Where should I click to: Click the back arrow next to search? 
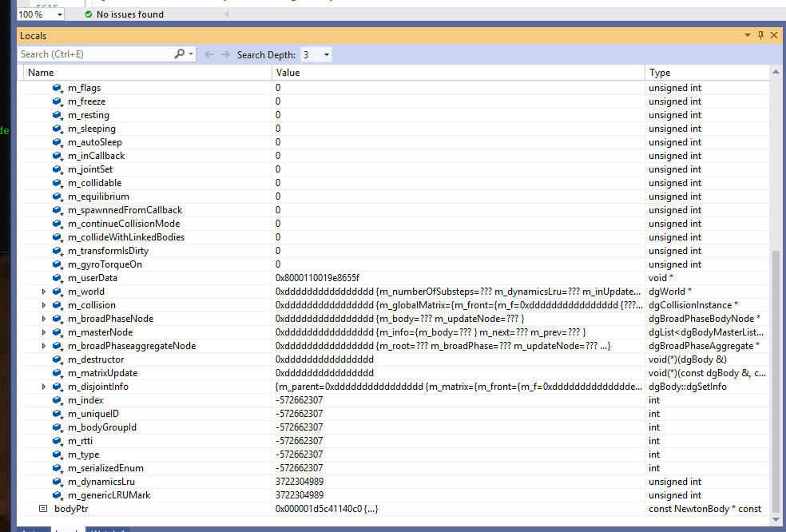click(209, 54)
